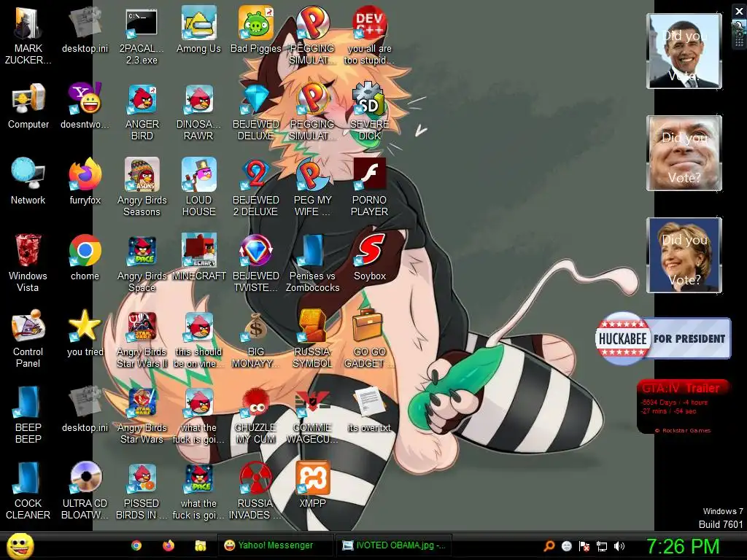Select the DINOSA... RAWR shortcut
The height and width of the screenshot is (560, 747).
(198, 112)
